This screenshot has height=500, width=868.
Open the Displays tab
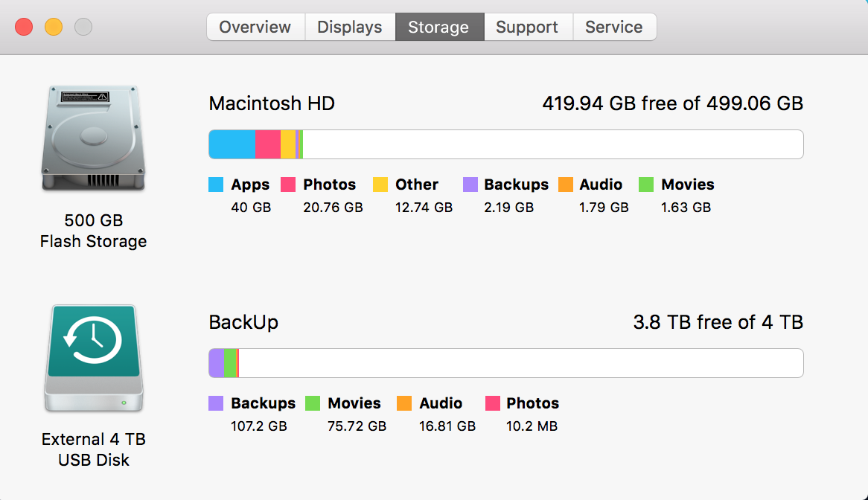350,27
